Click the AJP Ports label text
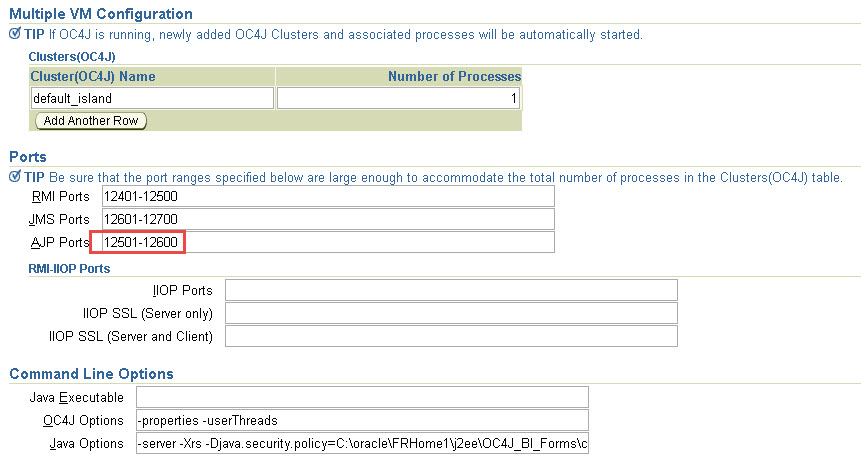Viewport: 861px width, 466px height. [62, 242]
